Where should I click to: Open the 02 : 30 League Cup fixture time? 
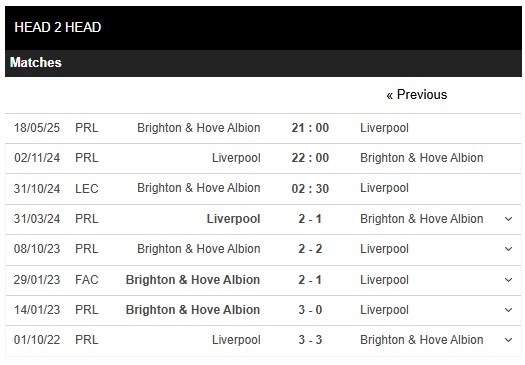[x=310, y=189]
